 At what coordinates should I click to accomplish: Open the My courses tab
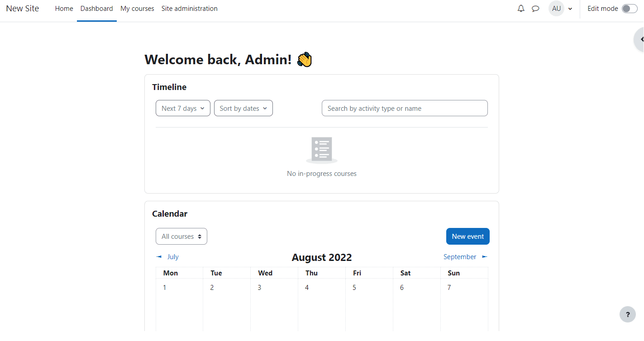(x=137, y=9)
